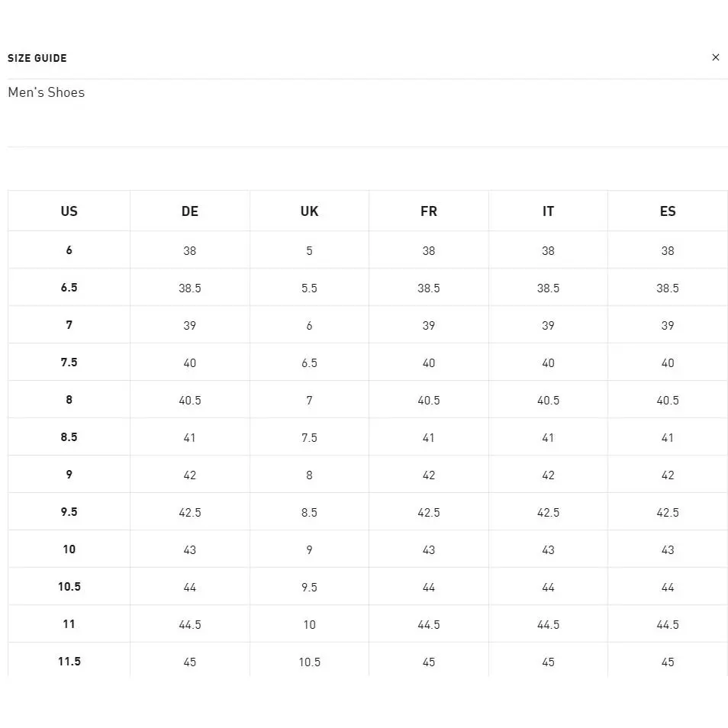The width and height of the screenshot is (728, 728).
Task: Click DE value 41 in US 8.5 row
Action: click(190, 438)
